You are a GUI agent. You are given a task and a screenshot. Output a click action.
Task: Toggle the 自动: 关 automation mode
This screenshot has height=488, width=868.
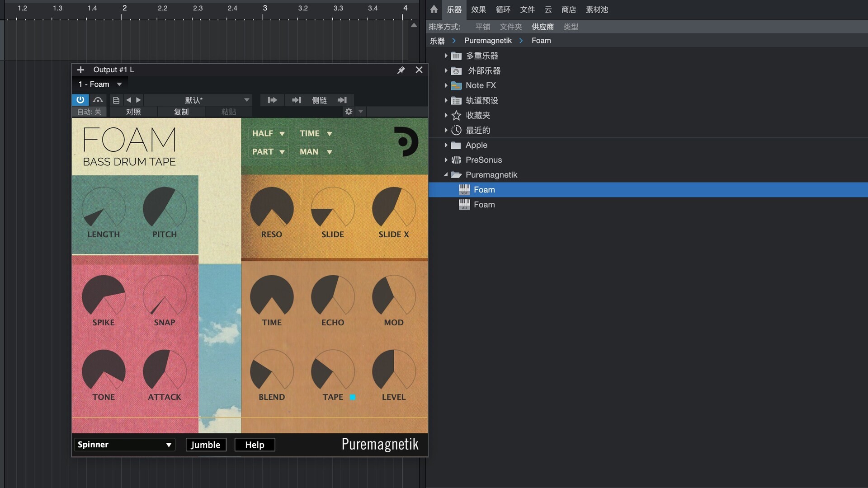(x=89, y=112)
